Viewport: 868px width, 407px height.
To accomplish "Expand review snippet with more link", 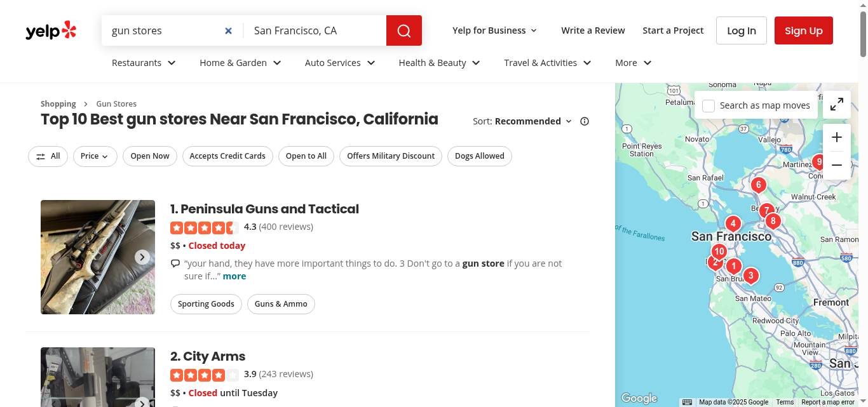I will click(234, 276).
